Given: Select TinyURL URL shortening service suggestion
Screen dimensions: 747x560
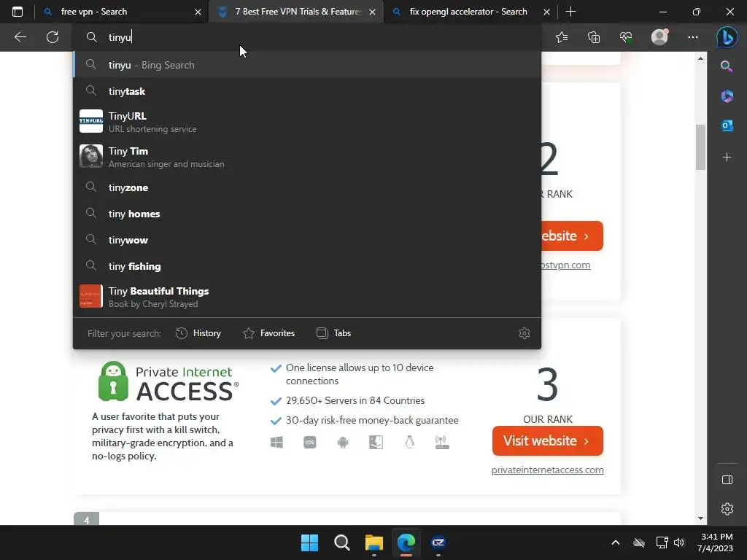Looking at the screenshot, I should click(307, 122).
